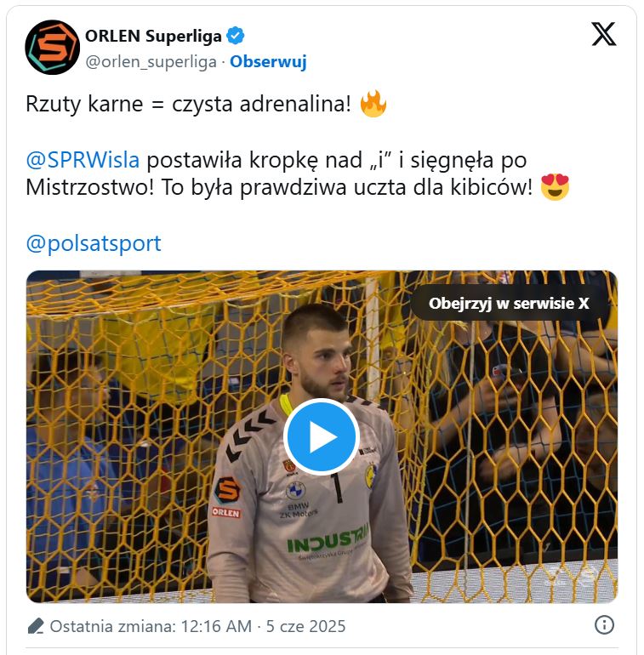Open the tweet info icon
Image resolution: width=644 pixels, height=655 pixels.
click(604, 625)
